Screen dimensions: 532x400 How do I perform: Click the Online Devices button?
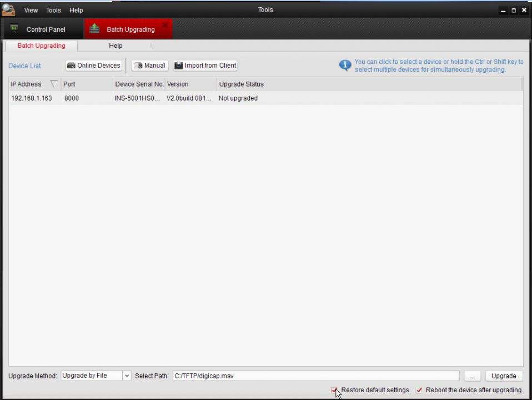94,66
